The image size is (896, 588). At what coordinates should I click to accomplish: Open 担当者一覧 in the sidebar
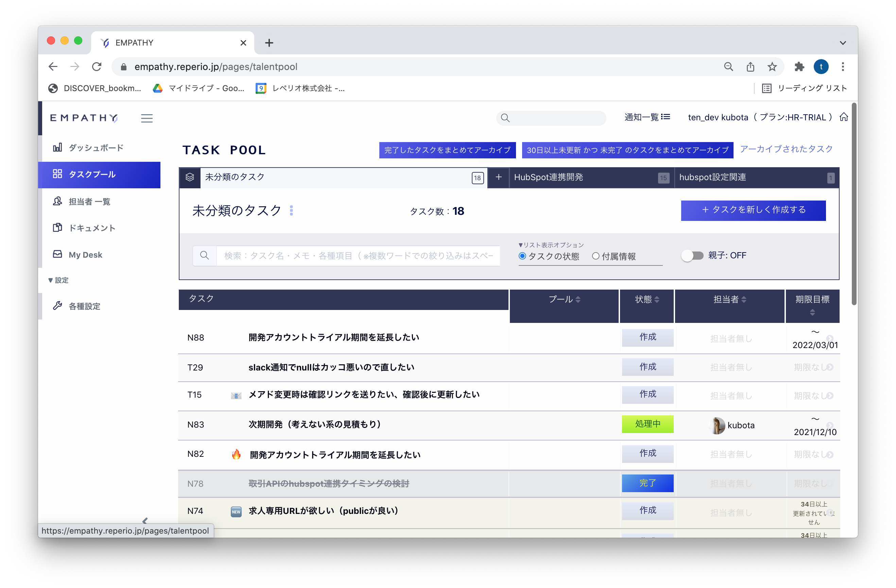coord(81,202)
